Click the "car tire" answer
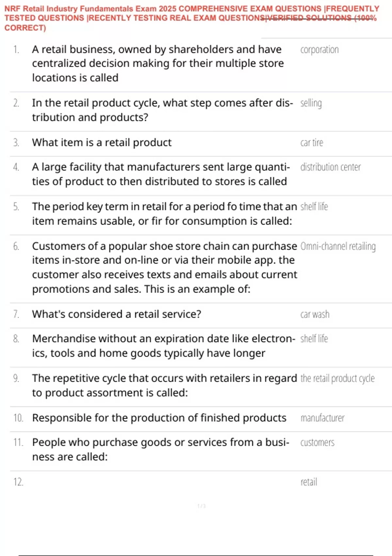The width and height of the screenshot is (392, 556). (311, 143)
